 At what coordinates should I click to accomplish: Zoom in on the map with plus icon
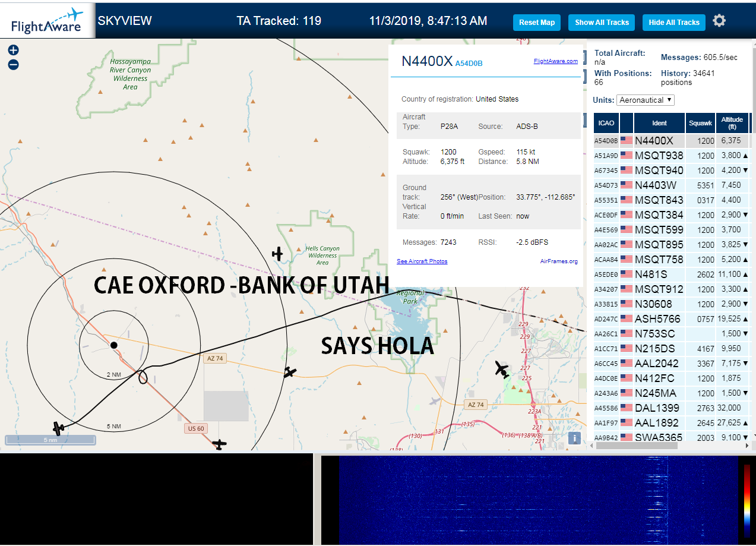tap(14, 51)
